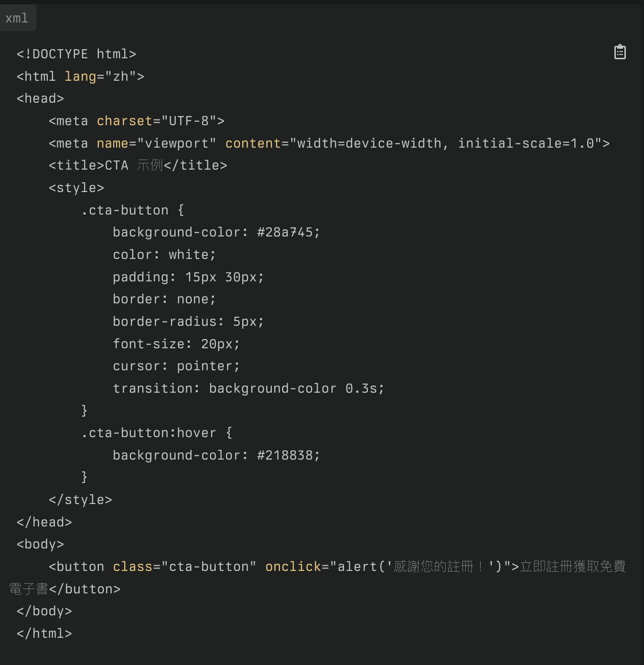Click background-color: #28a745; line
Image resolution: width=644 pixels, height=665 pixels.
(216, 232)
